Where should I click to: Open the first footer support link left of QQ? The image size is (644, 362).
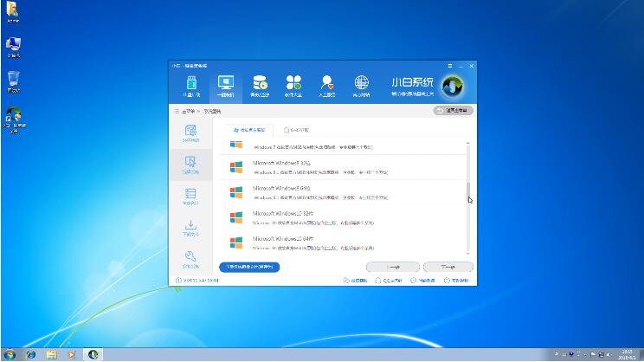pyautogui.click(x=355, y=281)
